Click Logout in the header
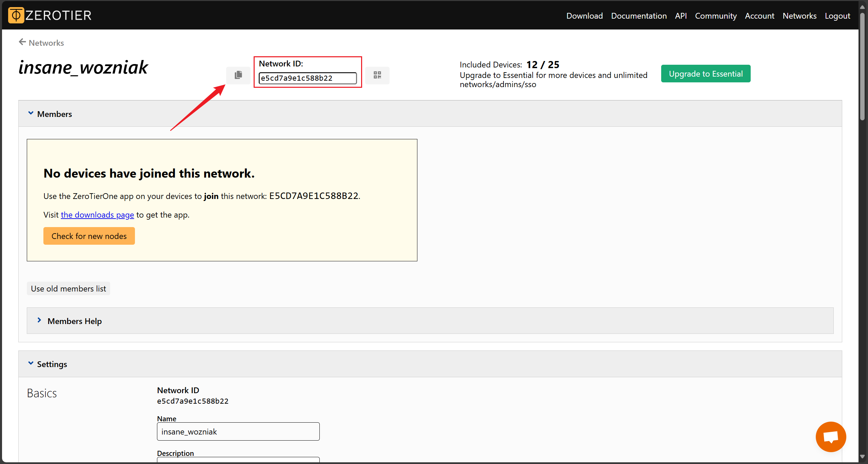Image resolution: width=868 pixels, height=464 pixels. pyautogui.click(x=837, y=16)
